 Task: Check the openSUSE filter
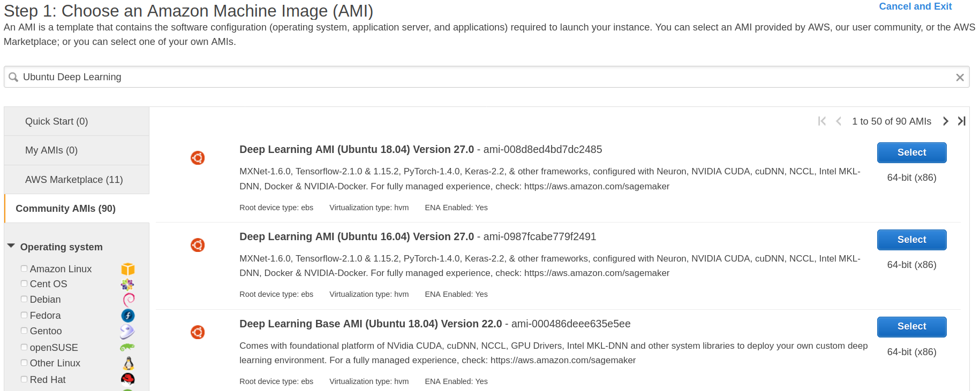click(24, 347)
